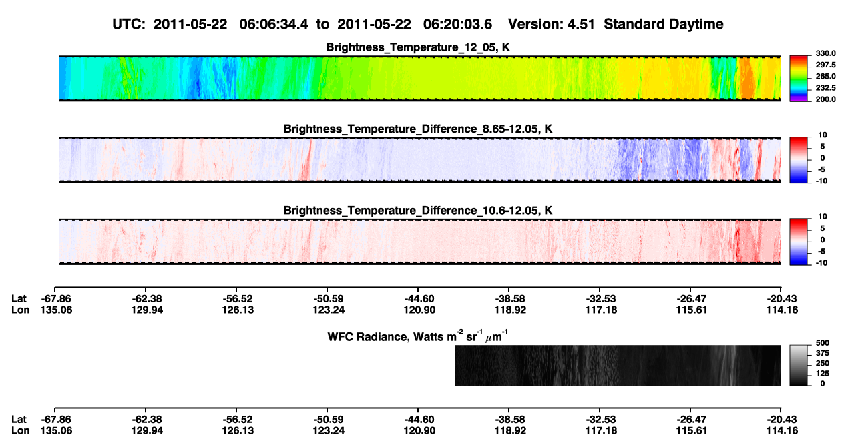The image size is (868, 445).
Task: Click the end time "06:20:03.6" in header
Action: (x=458, y=24)
